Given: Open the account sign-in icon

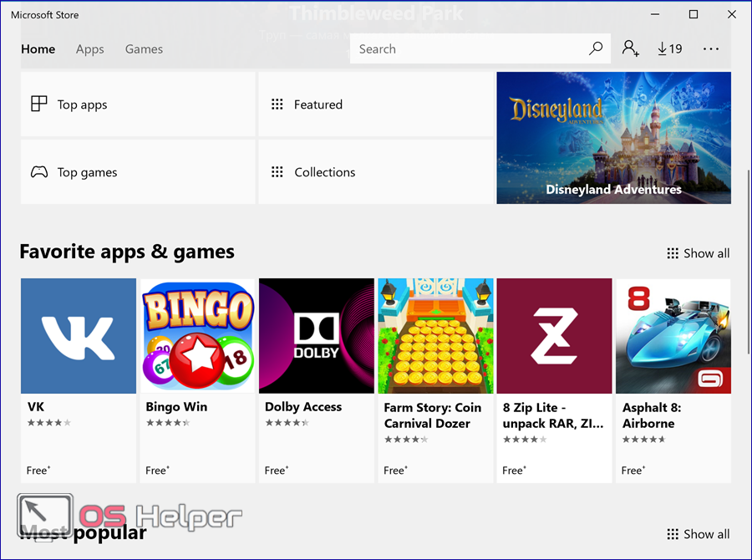Looking at the screenshot, I should 630,48.
